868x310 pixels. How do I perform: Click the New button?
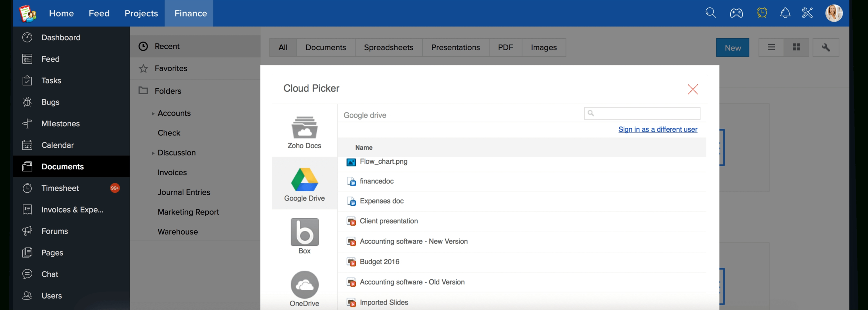(x=733, y=47)
